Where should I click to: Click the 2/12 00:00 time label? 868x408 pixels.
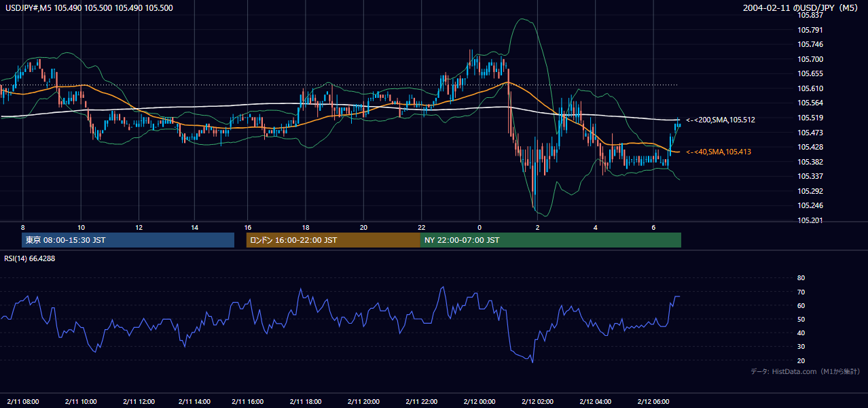point(480,401)
